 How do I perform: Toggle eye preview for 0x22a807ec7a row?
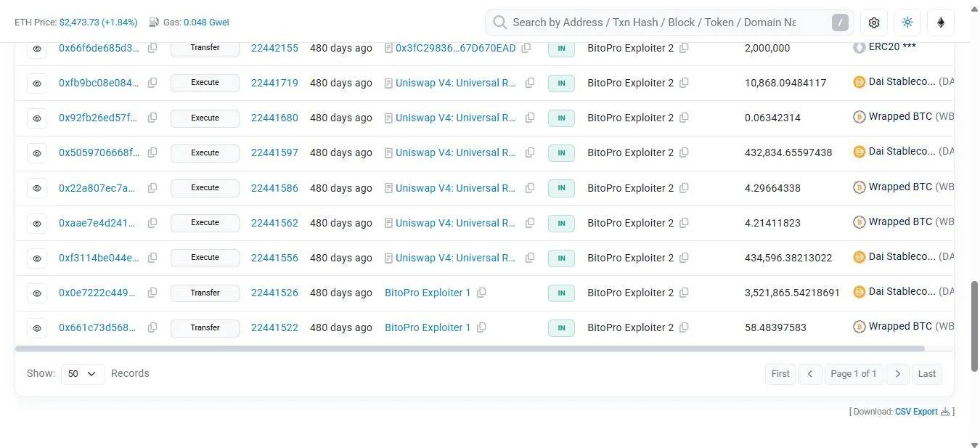pyautogui.click(x=37, y=189)
